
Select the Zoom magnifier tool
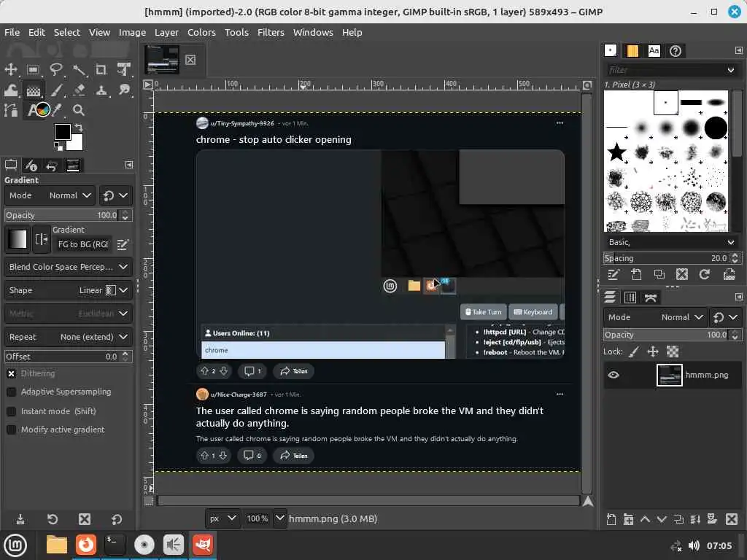(x=79, y=111)
